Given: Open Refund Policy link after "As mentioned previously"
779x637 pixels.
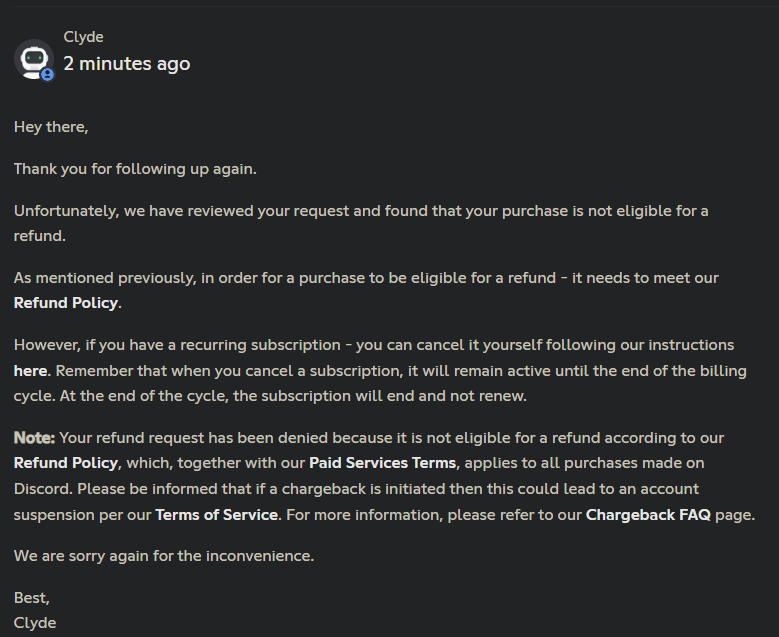Looking at the screenshot, I should coord(66,303).
